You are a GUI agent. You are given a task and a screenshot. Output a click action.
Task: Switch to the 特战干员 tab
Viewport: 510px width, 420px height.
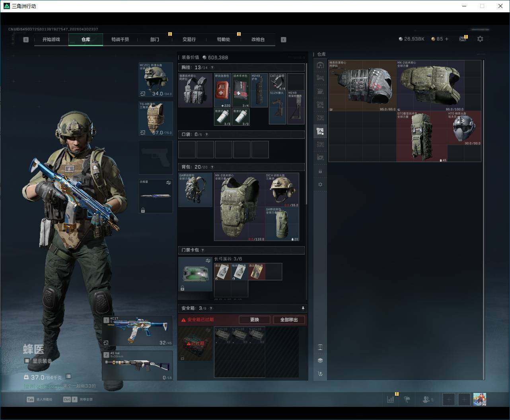[120, 39]
